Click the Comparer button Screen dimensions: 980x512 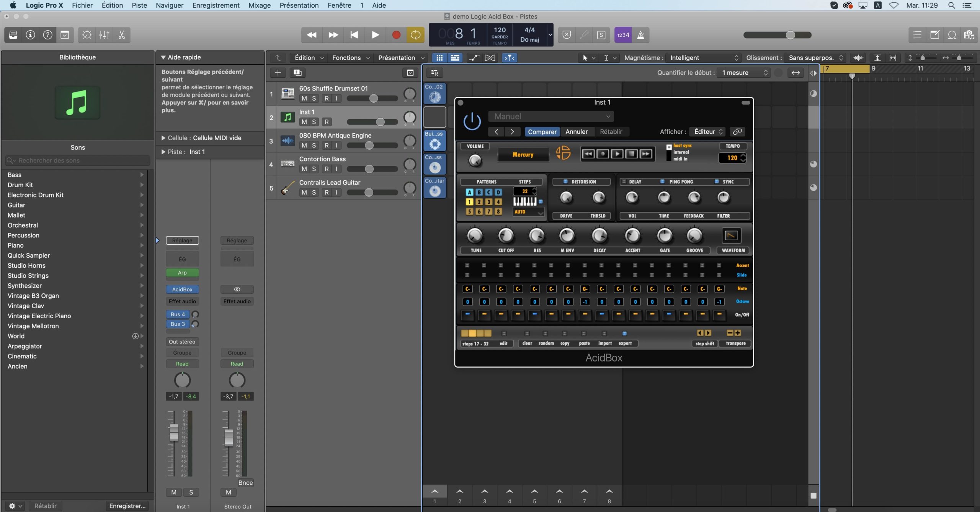tap(542, 132)
